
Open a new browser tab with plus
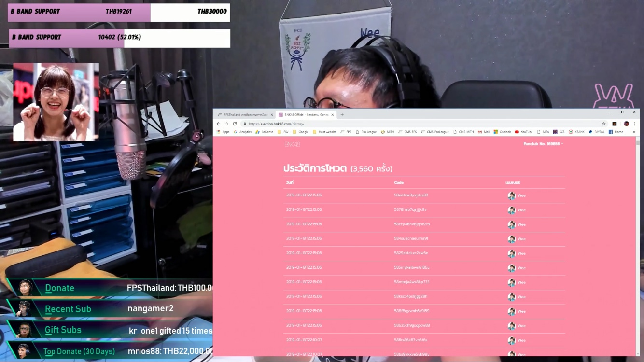pyautogui.click(x=342, y=115)
